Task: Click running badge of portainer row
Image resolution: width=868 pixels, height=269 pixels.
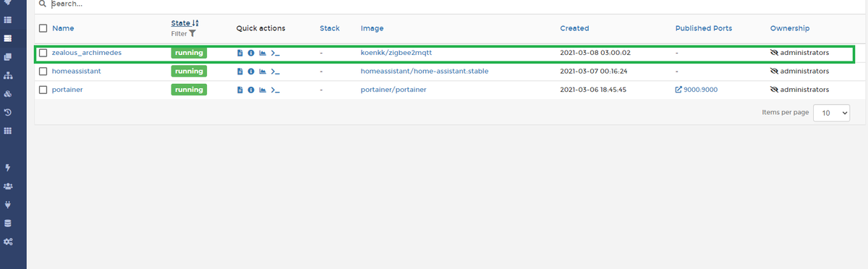Action: click(x=189, y=90)
